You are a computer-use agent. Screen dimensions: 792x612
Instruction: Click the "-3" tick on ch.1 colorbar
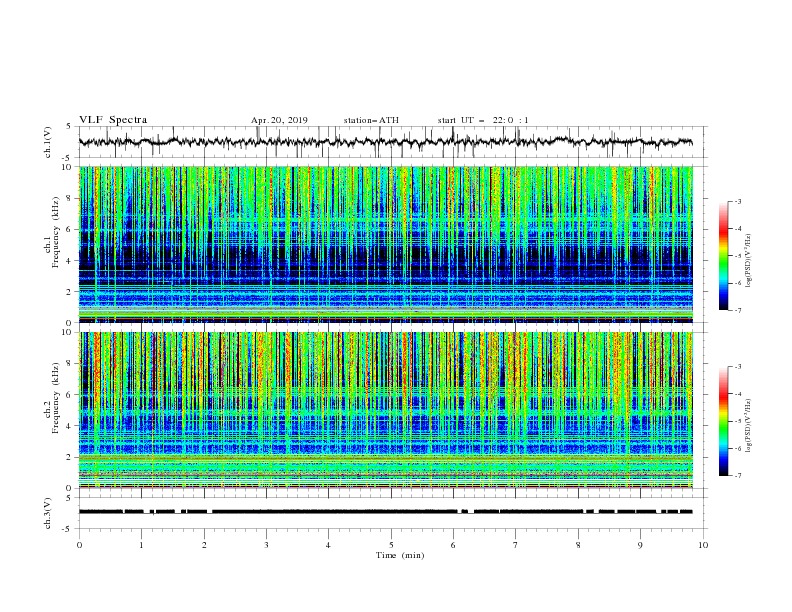point(738,201)
